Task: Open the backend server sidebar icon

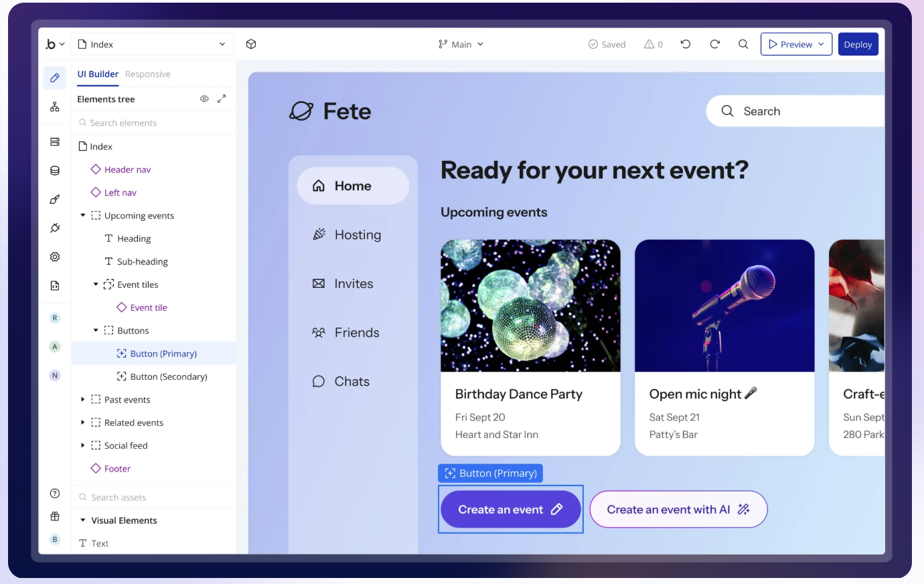Action: [55, 142]
